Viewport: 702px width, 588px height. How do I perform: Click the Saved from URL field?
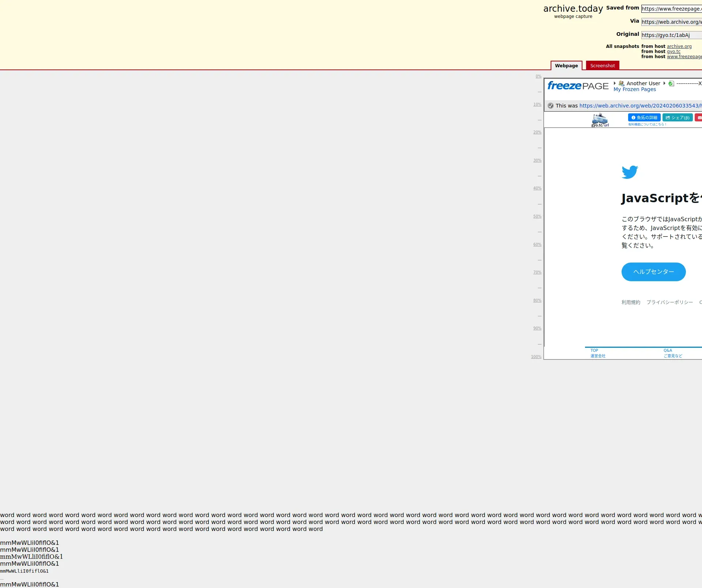(671, 9)
